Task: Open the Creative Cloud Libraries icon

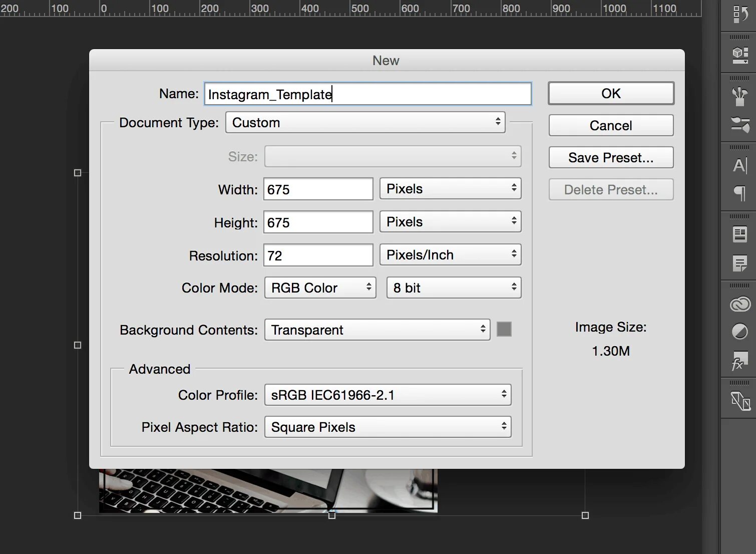Action: click(x=740, y=304)
